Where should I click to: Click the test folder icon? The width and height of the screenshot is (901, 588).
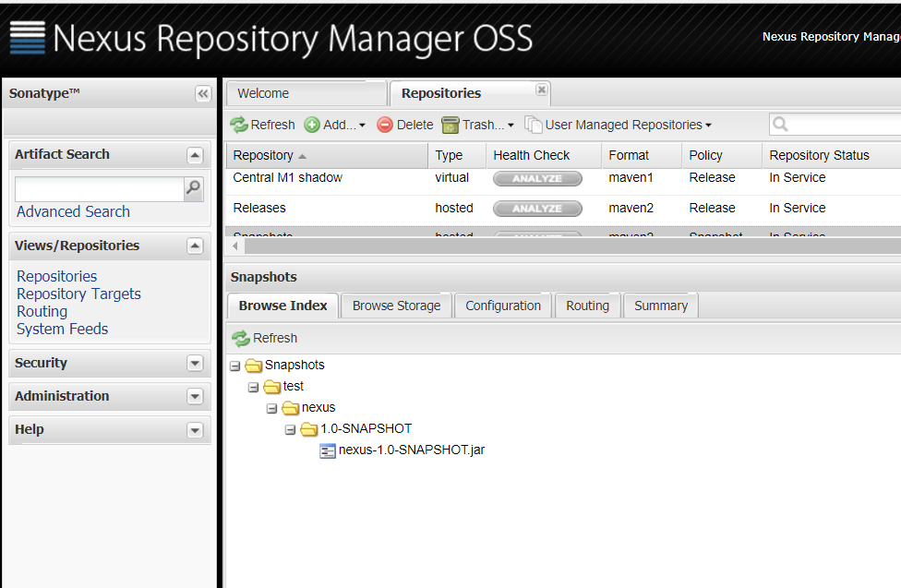pos(271,387)
